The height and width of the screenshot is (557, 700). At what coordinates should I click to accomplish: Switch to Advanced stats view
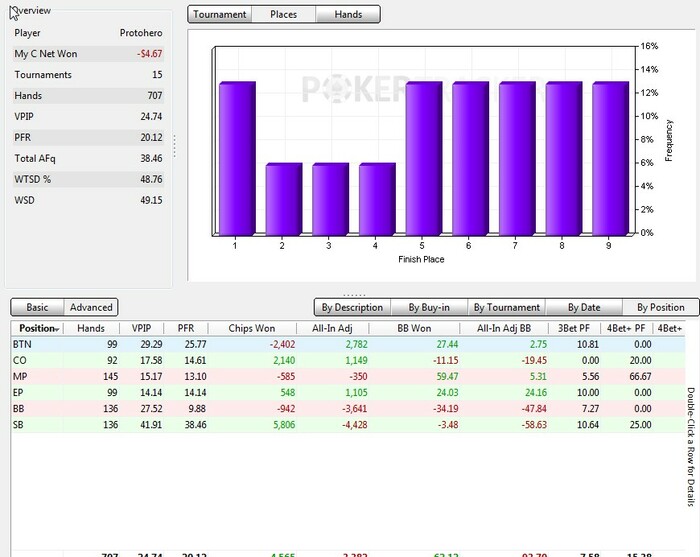click(x=91, y=307)
